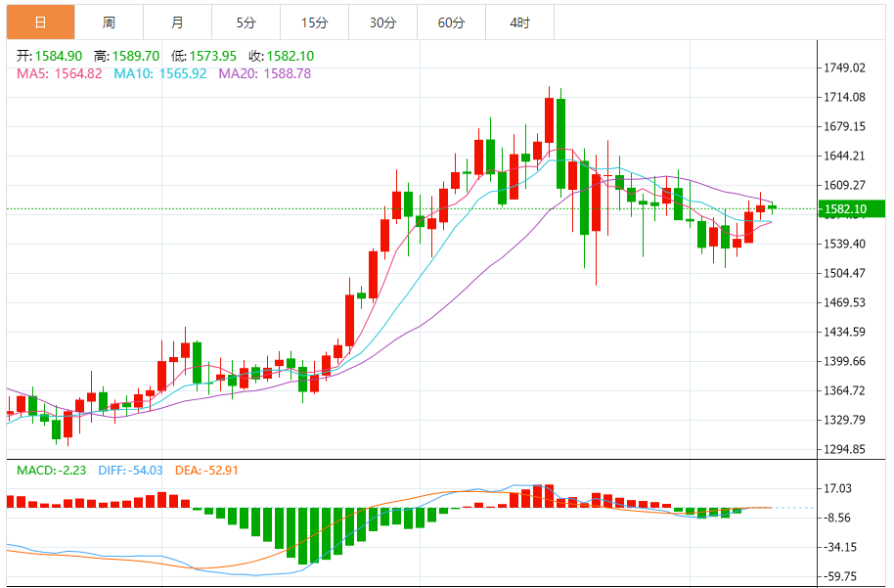
Task: Select the 日 daily chart tab
Action: pos(39,23)
